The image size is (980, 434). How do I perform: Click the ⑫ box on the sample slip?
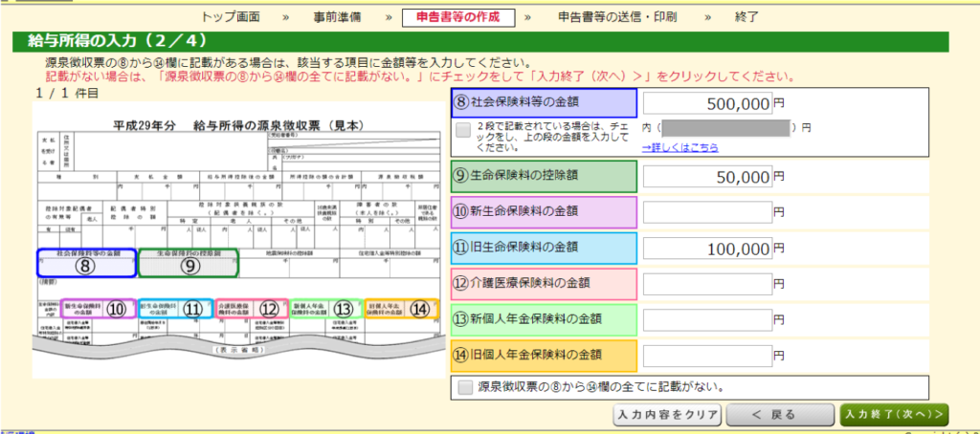(252, 309)
